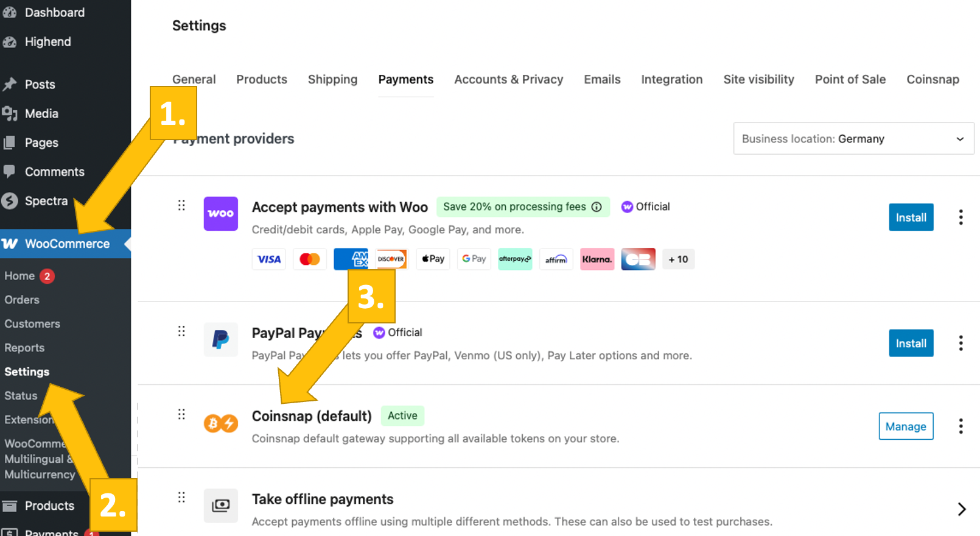Install PayPal Payments
Image resolution: width=980 pixels, height=536 pixels.
click(x=911, y=344)
